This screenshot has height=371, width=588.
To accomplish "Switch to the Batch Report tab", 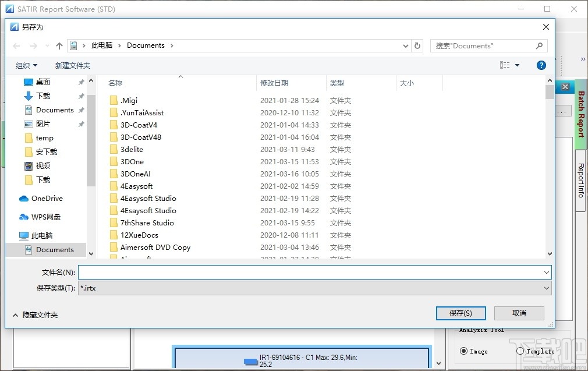I will point(583,114).
